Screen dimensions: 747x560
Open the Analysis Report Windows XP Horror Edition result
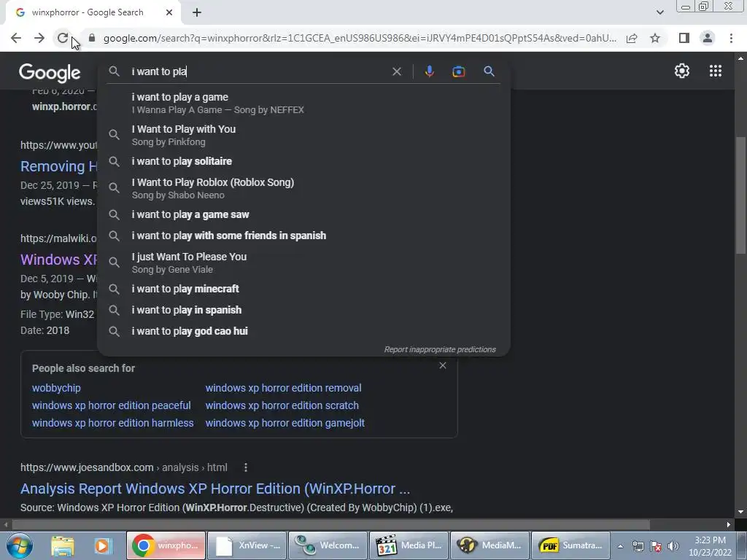point(215,489)
